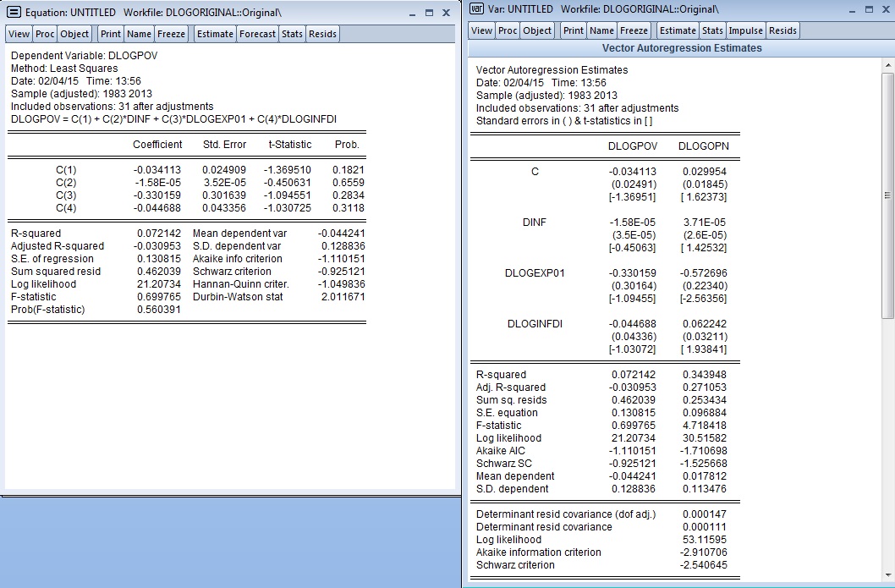Click Resids button in Var window

[782, 30]
